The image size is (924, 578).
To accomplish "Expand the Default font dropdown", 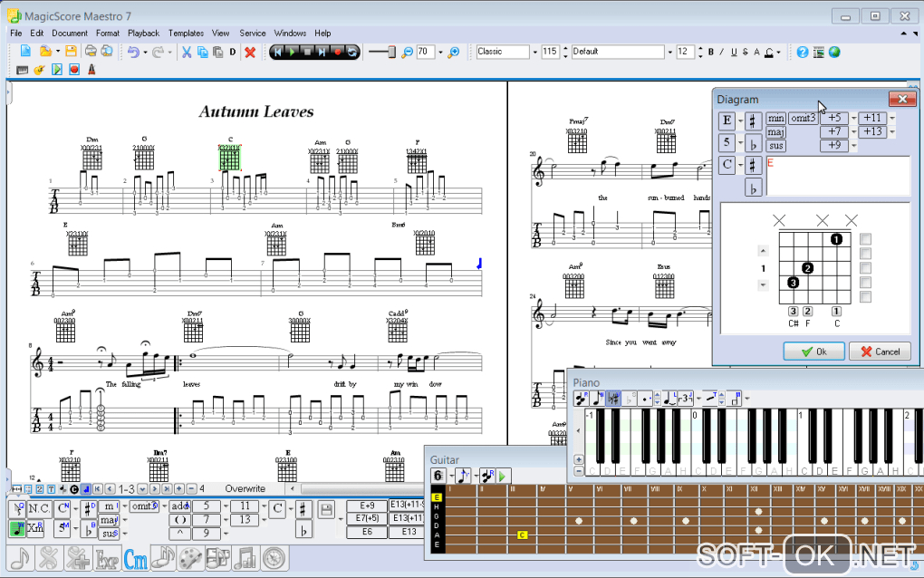I will click(670, 52).
